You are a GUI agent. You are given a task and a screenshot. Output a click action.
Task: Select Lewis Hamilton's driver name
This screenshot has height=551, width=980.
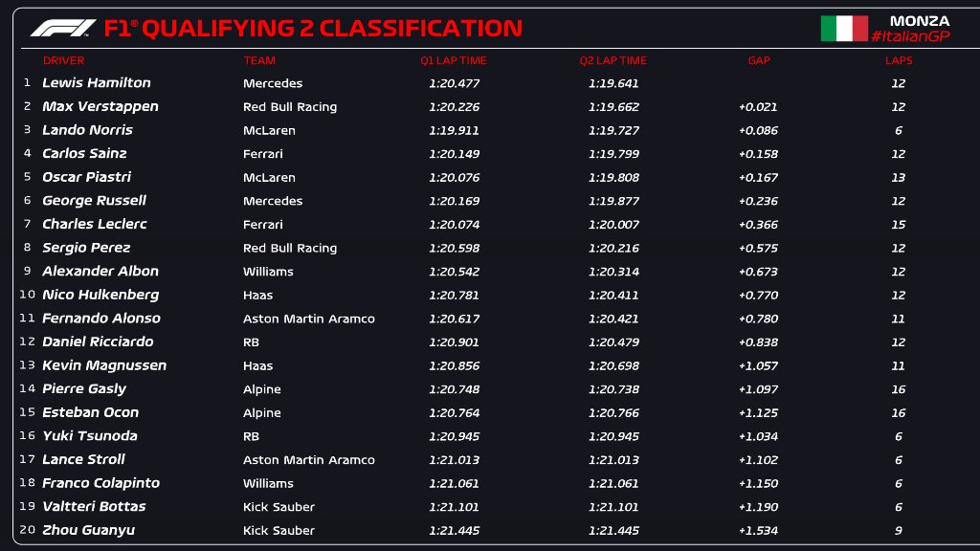tap(97, 82)
